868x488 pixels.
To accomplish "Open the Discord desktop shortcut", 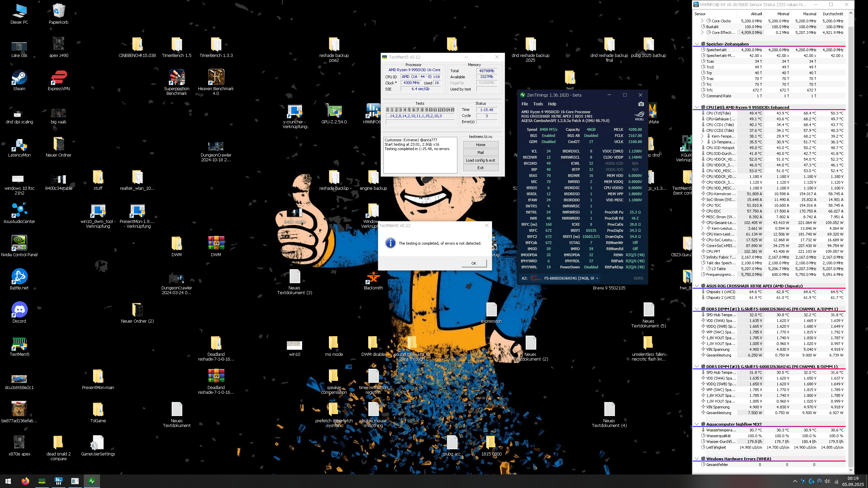I will [x=19, y=310].
